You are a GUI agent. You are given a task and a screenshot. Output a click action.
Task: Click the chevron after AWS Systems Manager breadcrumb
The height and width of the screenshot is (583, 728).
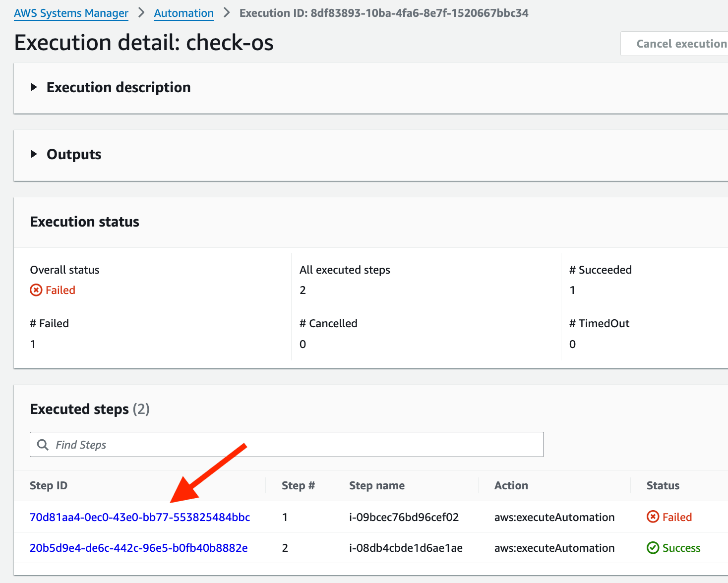click(141, 13)
